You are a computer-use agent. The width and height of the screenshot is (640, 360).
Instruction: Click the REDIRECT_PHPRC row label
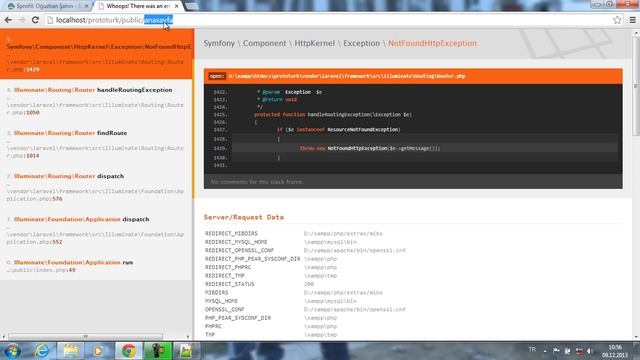tap(228, 267)
